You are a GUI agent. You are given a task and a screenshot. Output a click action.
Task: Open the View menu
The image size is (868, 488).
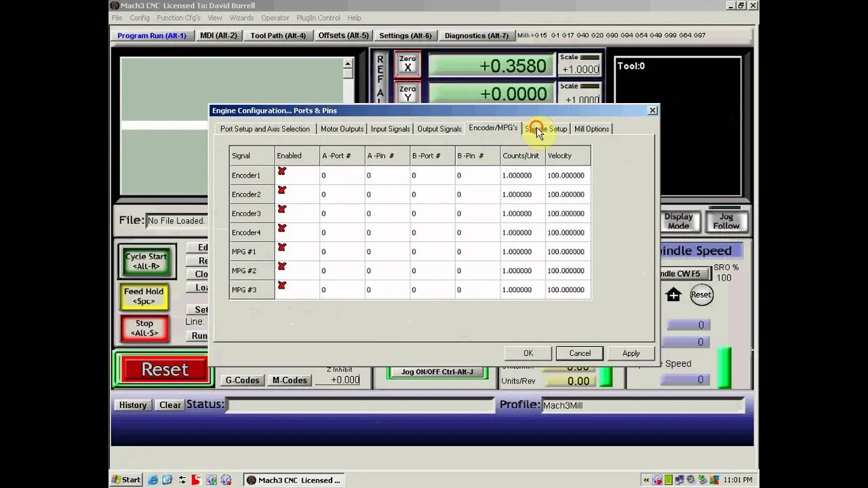click(x=215, y=18)
